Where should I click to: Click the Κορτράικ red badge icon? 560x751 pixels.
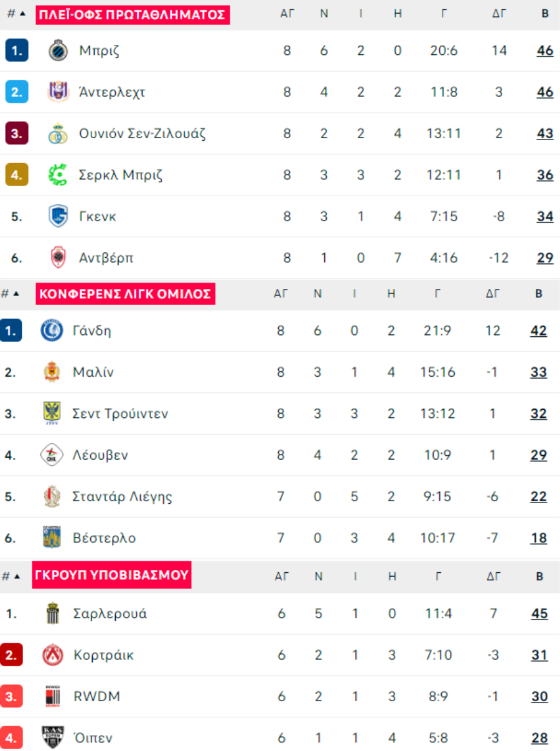pos(53,655)
